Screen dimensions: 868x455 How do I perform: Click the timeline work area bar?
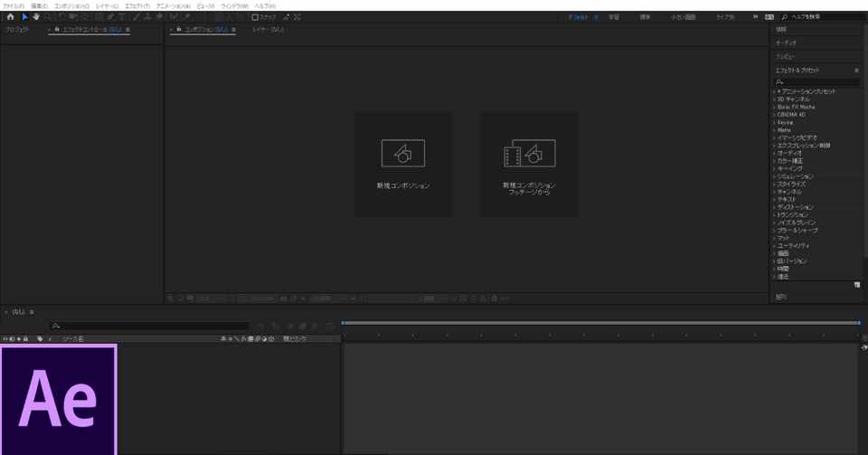click(600, 323)
